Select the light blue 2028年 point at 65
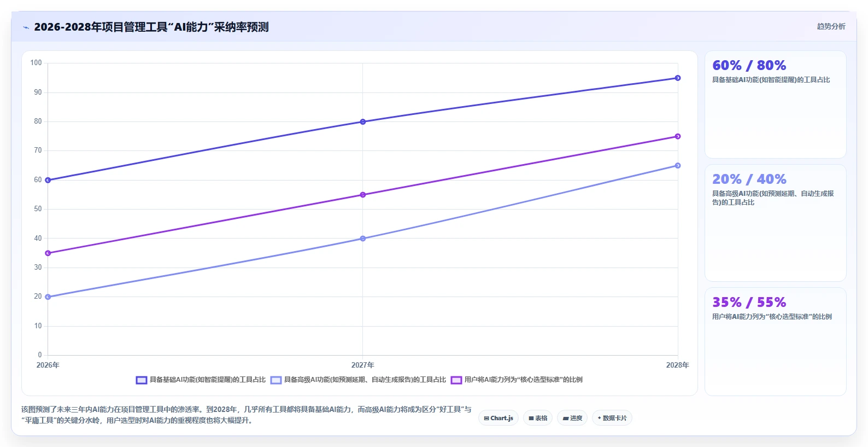The height and width of the screenshot is (447, 868). [x=678, y=165]
